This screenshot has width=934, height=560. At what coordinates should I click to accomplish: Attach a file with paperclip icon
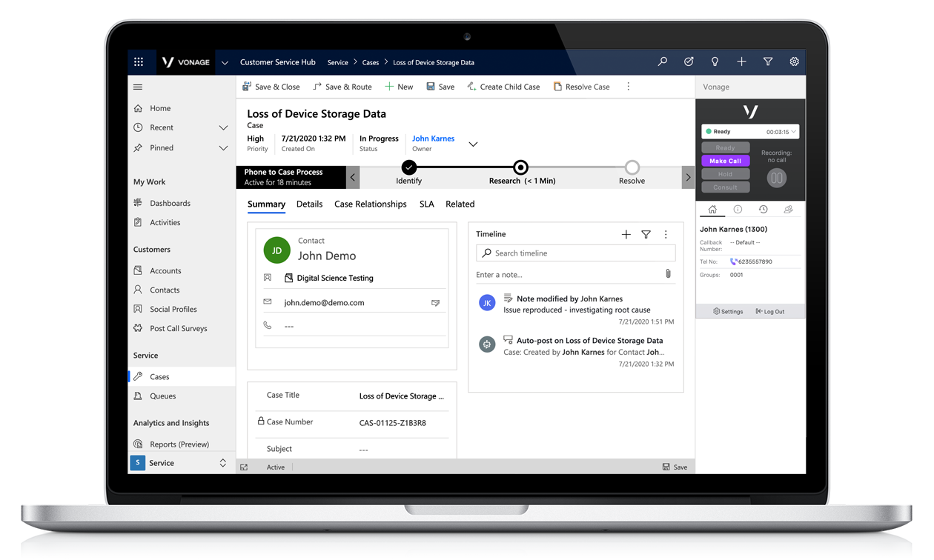click(x=668, y=274)
